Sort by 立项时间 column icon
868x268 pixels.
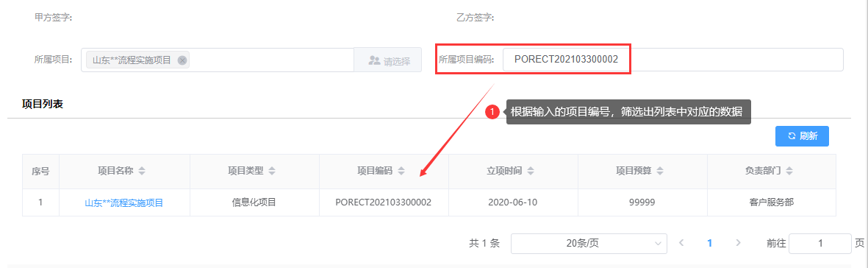point(531,171)
